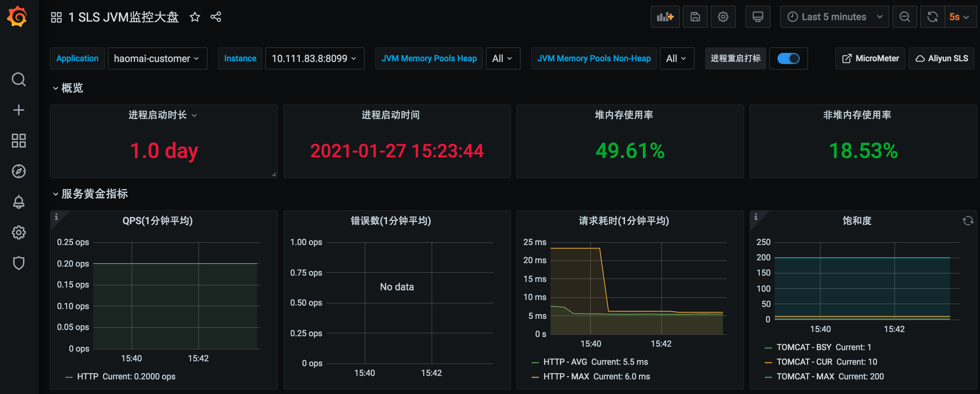Screen dimensions: 980x394
Task: Click the QPS(1分钟平均) panel title
Action: 158,221
